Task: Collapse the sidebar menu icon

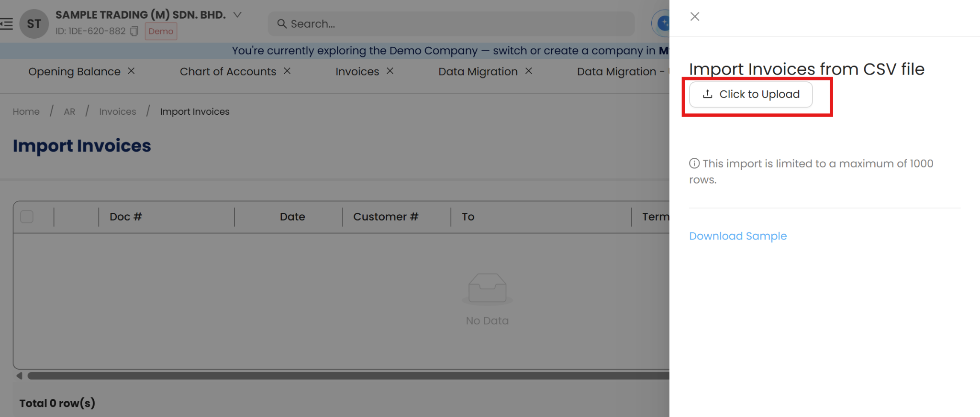Action: [7, 23]
